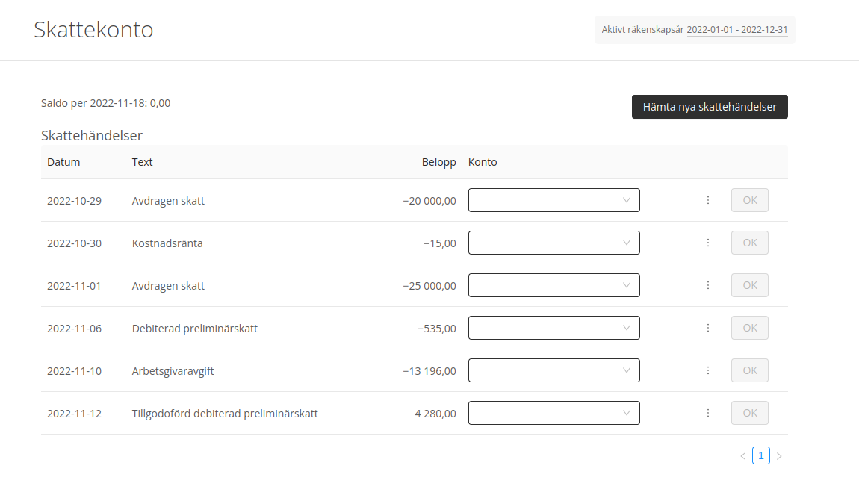Open more options for 2022-10-29 Avdragen skatt row
This screenshot has width=859, height=504.
point(707,200)
